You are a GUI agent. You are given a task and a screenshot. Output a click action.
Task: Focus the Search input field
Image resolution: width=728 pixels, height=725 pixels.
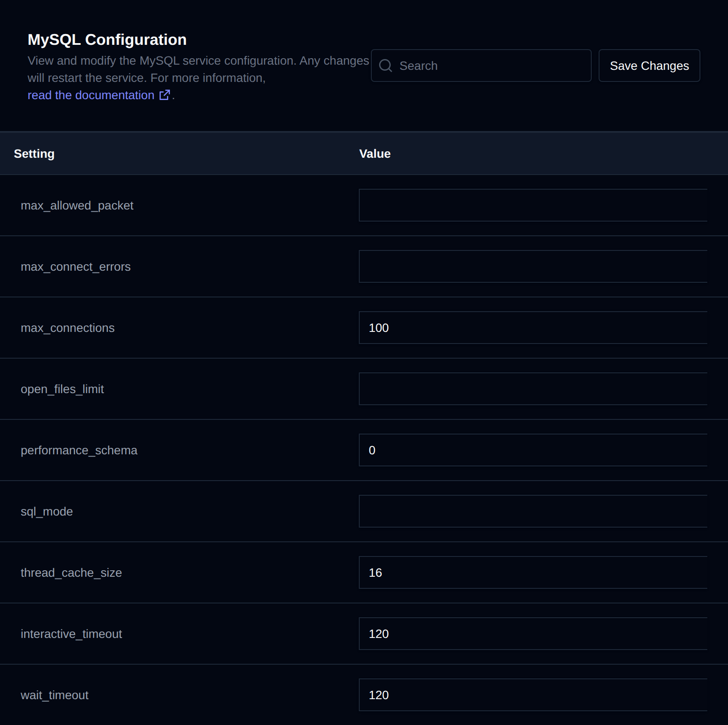(x=481, y=66)
